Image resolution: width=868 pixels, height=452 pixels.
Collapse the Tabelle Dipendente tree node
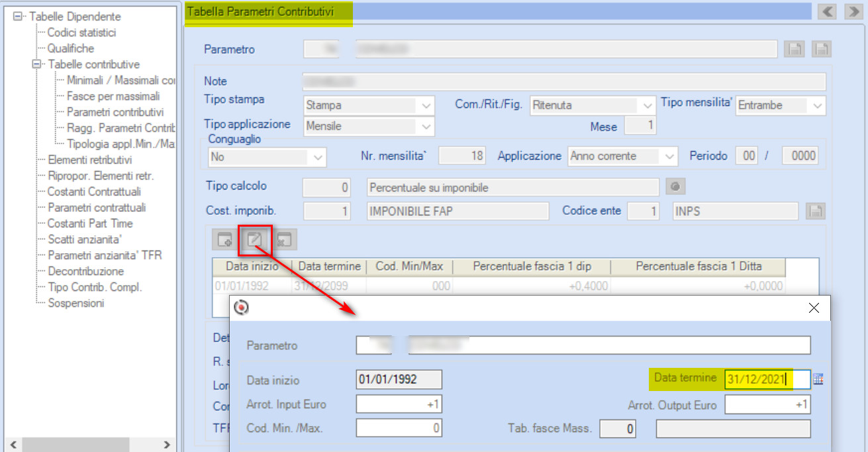pos(18,17)
